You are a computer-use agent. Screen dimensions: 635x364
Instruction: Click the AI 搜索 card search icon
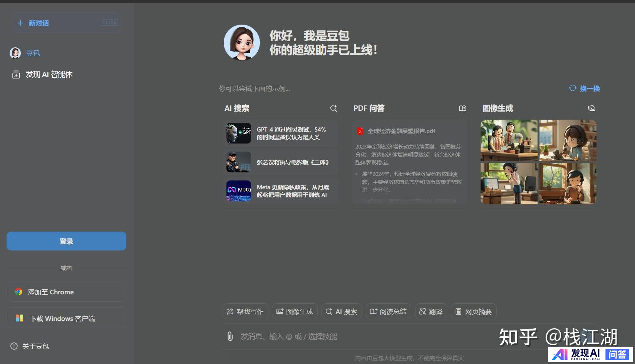(333, 109)
